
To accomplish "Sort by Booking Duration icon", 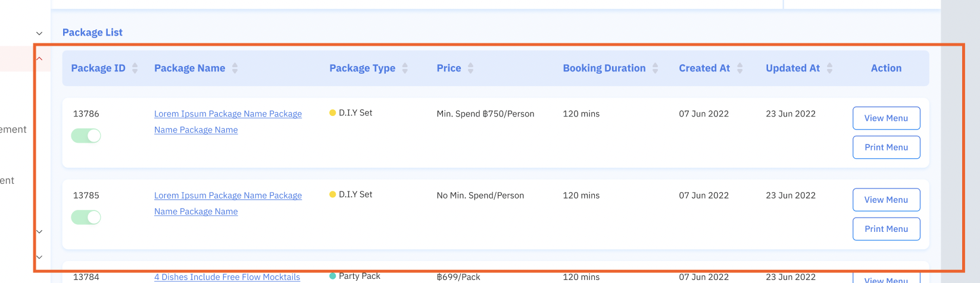I will pos(655,68).
